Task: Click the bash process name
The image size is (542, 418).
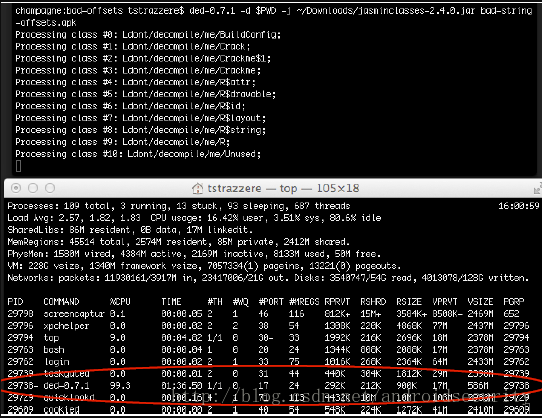Action: [x=54, y=350]
